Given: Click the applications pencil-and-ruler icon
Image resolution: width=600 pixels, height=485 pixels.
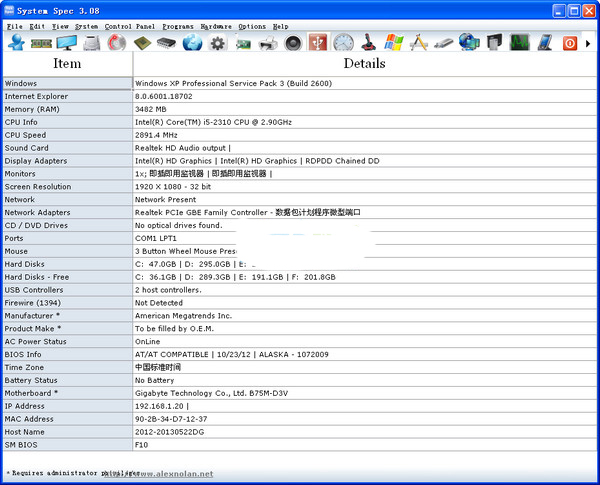Looking at the screenshot, I should click(x=419, y=42).
